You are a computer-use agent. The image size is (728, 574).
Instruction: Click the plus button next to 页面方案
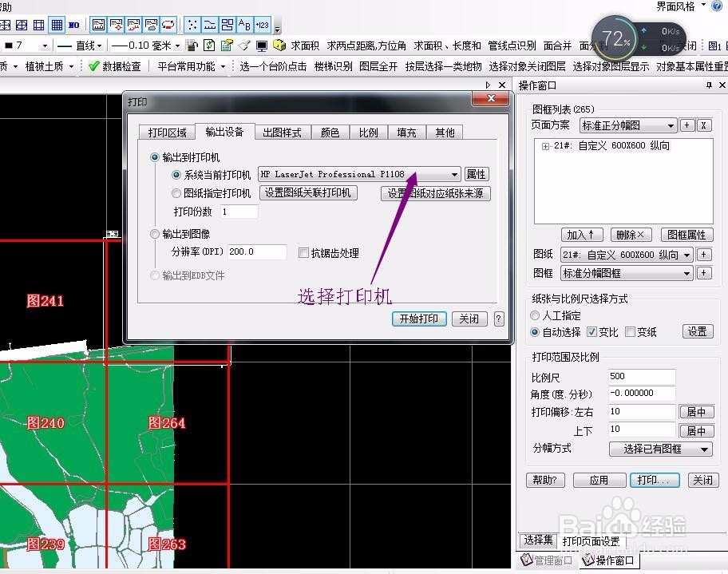(x=687, y=125)
